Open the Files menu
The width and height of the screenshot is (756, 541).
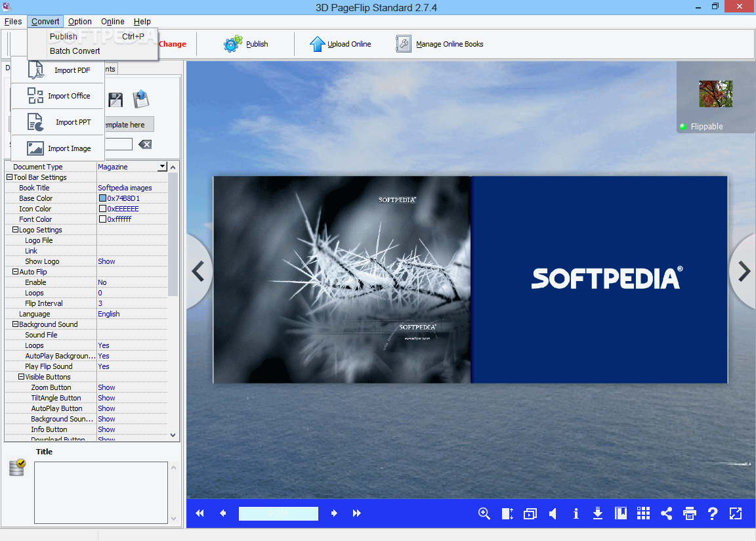[x=13, y=22]
